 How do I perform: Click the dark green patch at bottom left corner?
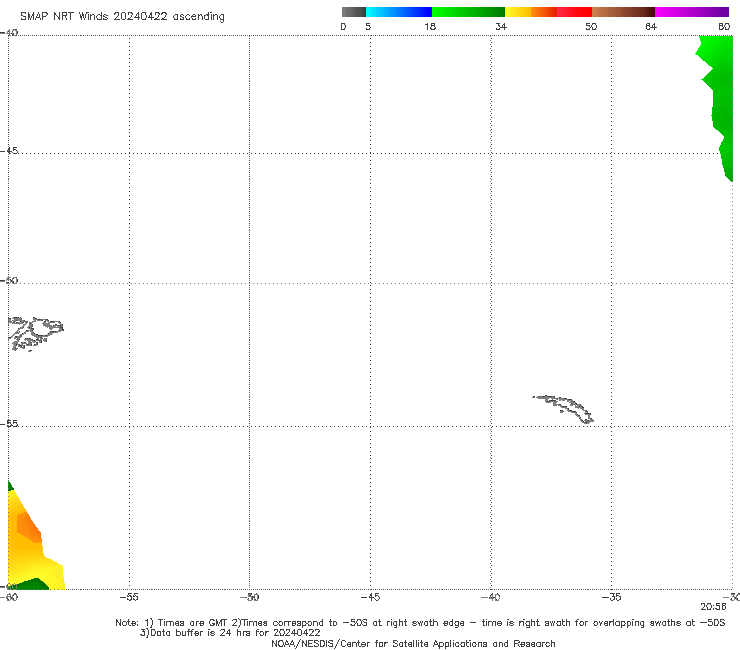coord(28,584)
